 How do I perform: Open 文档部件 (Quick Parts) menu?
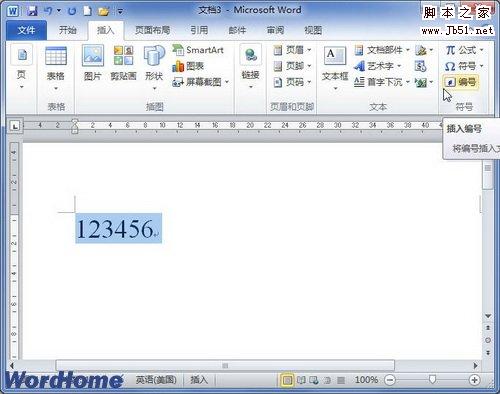point(382,50)
